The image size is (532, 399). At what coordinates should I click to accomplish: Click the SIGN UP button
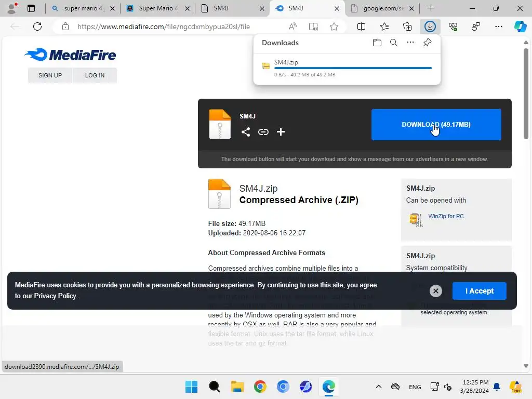pyautogui.click(x=50, y=75)
